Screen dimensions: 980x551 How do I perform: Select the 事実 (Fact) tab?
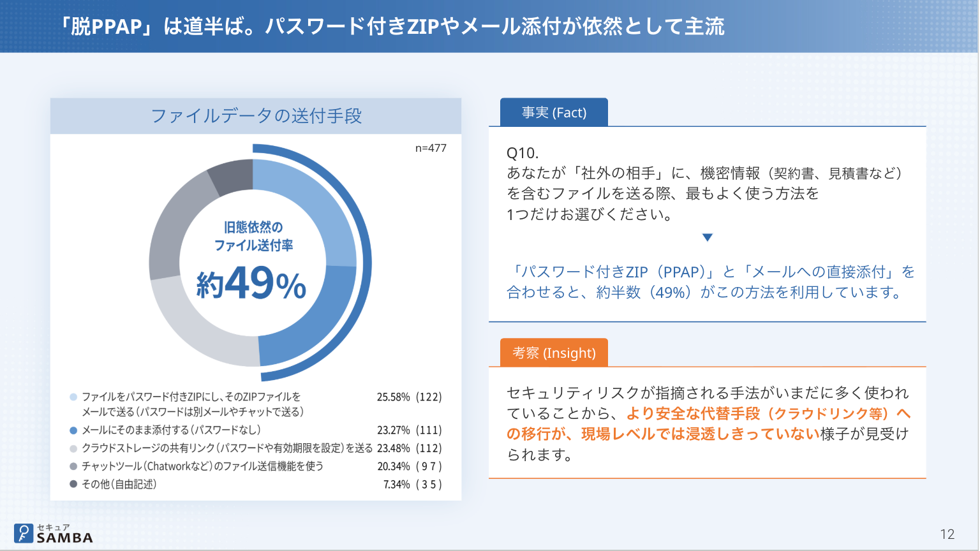point(554,113)
